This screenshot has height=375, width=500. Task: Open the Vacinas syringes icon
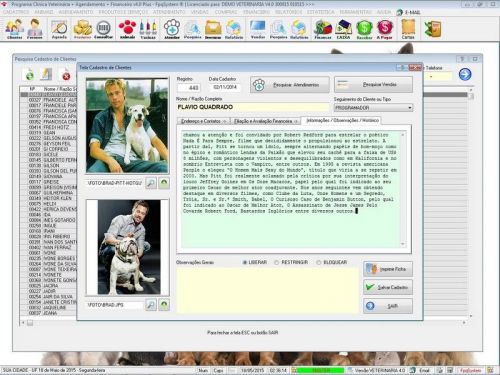(x=148, y=29)
